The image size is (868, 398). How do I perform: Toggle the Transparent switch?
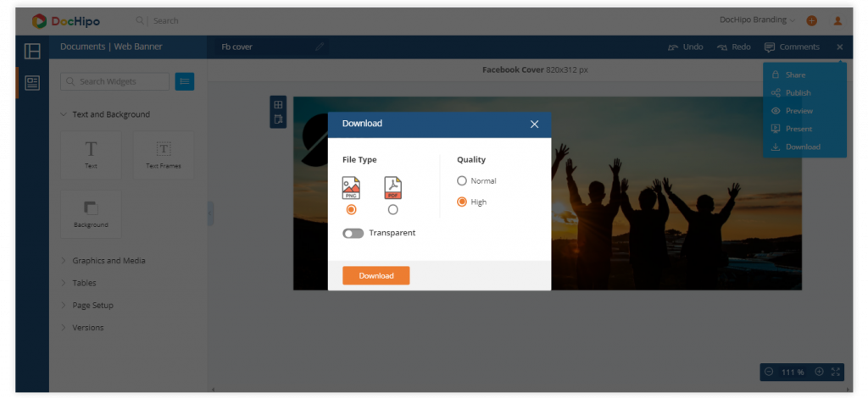(353, 233)
